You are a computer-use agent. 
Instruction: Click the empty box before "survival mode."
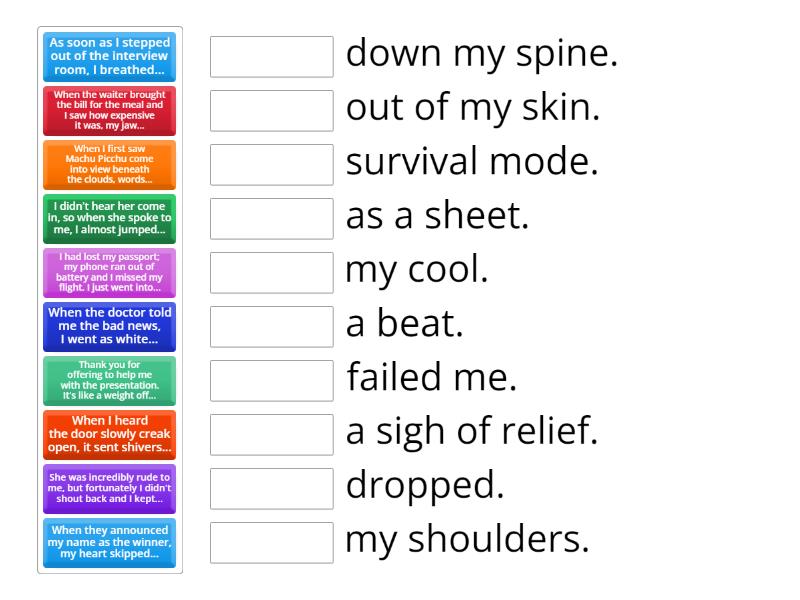point(271,165)
